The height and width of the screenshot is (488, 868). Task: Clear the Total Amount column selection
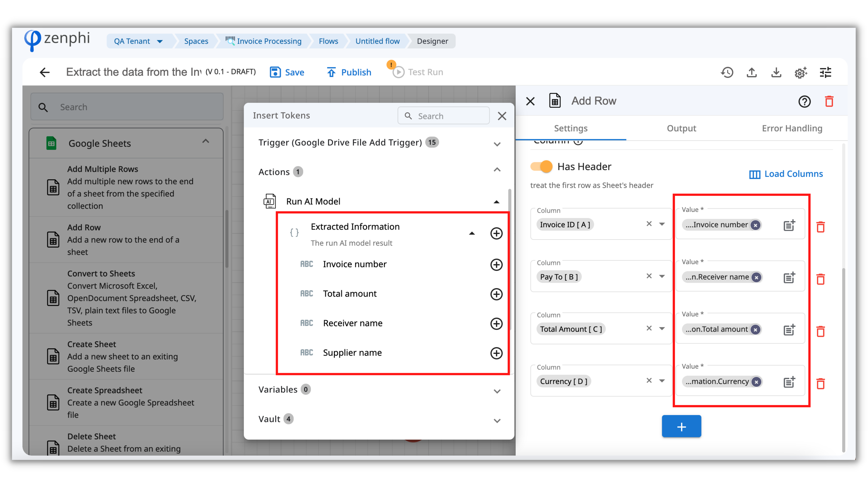coord(649,328)
